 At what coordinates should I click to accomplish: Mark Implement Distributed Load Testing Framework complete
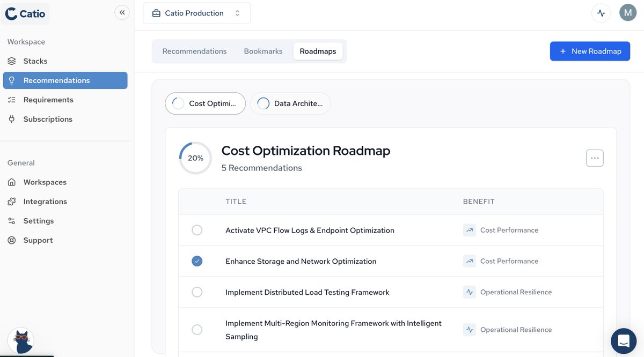click(197, 293)
